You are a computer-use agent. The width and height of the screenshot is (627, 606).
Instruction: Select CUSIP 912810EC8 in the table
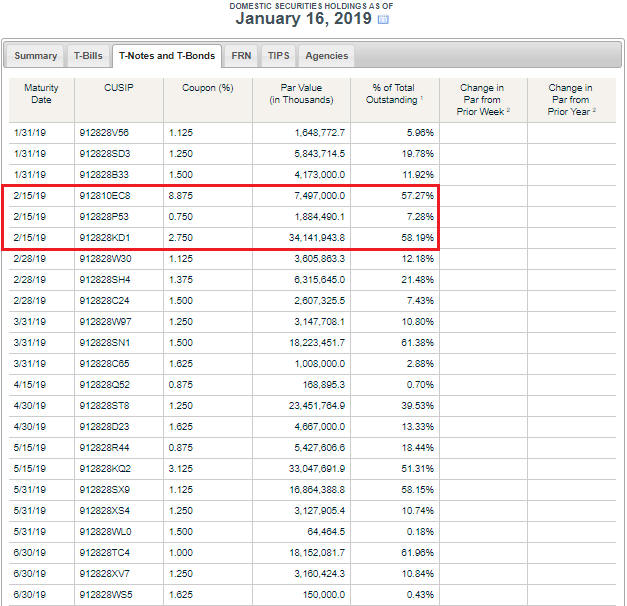click(x=105, y=196)
